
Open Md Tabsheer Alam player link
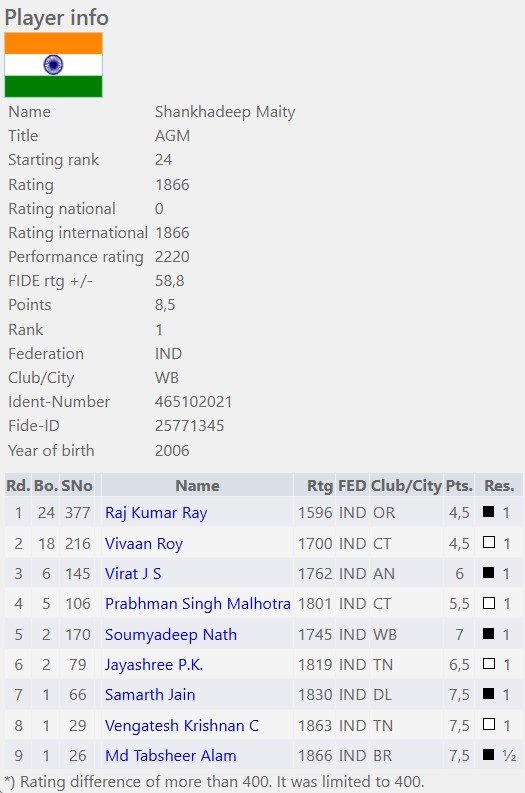[170, 755]
